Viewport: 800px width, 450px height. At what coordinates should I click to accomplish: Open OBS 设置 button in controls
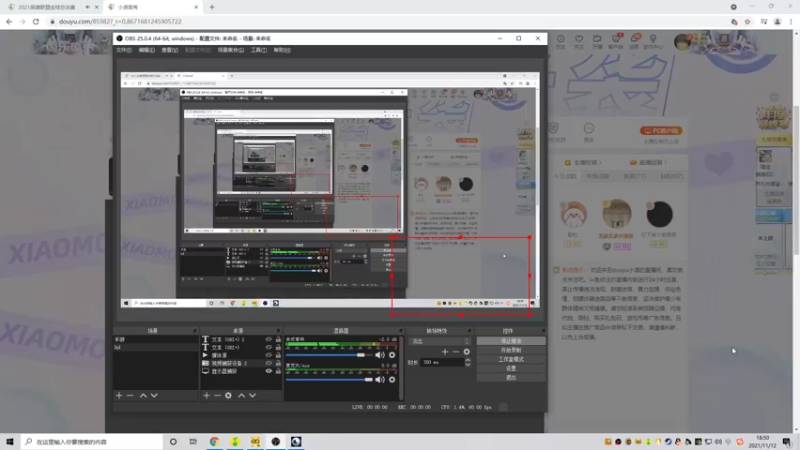(x=511, y=368)
